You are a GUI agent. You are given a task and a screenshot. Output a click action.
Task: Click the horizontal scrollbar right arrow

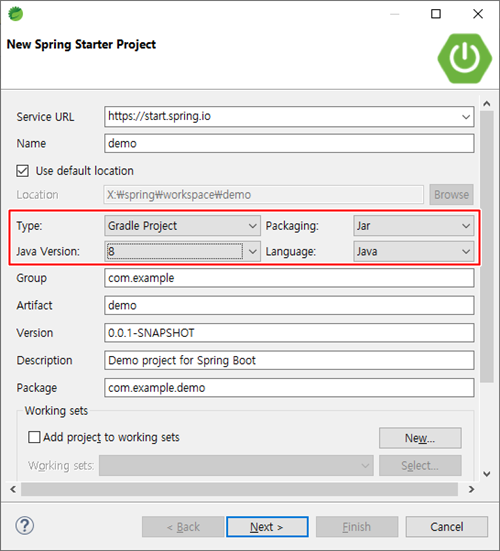click(471, 489)
